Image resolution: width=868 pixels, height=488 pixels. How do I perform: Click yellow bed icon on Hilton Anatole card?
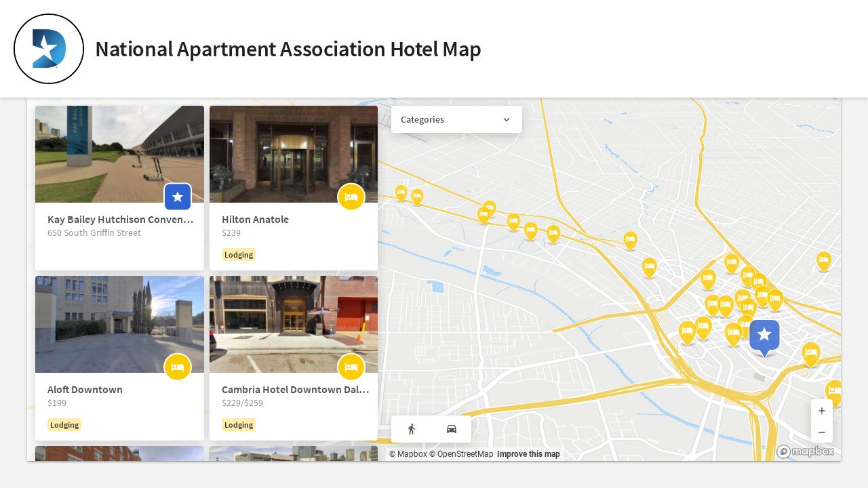(351, 197)
